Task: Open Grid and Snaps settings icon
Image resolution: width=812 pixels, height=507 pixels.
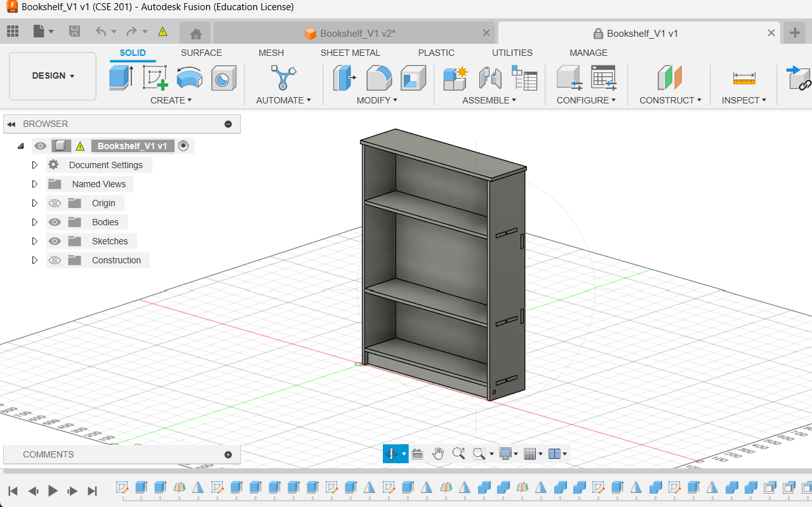Action: click(x=530, y=454)
